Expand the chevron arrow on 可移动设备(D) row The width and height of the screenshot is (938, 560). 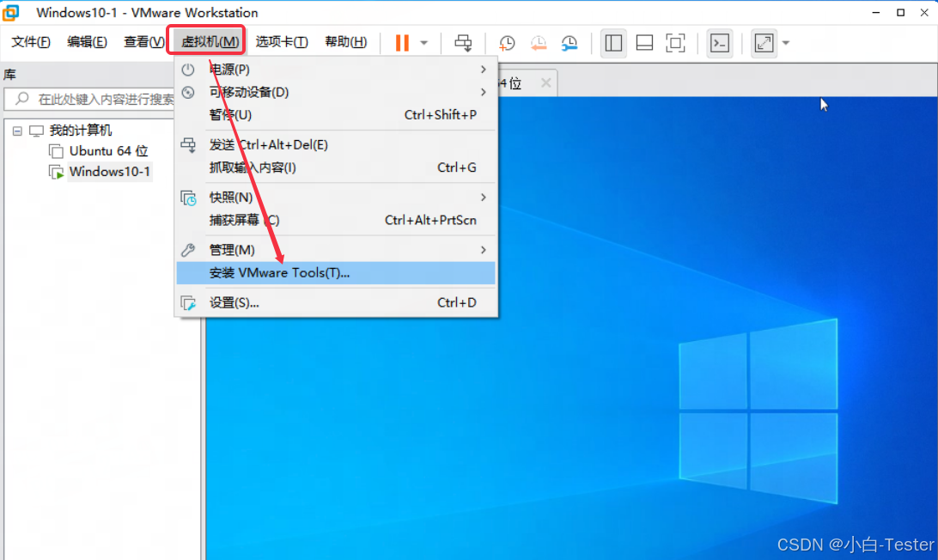coord(484,92)
